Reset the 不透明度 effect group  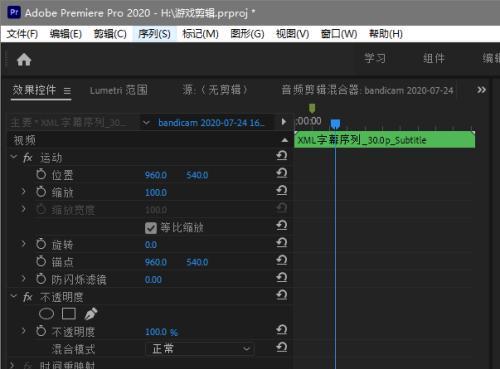coord(282,295)
